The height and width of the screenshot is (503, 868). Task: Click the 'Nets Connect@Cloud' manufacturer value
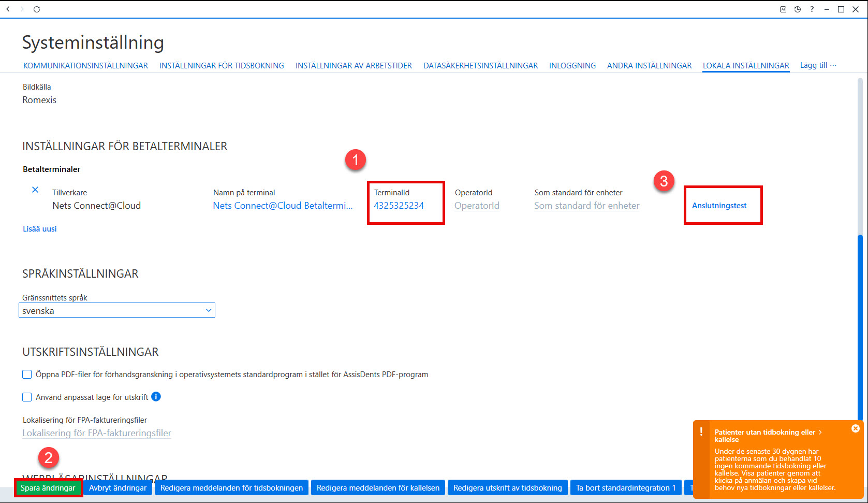pos(97,206)
